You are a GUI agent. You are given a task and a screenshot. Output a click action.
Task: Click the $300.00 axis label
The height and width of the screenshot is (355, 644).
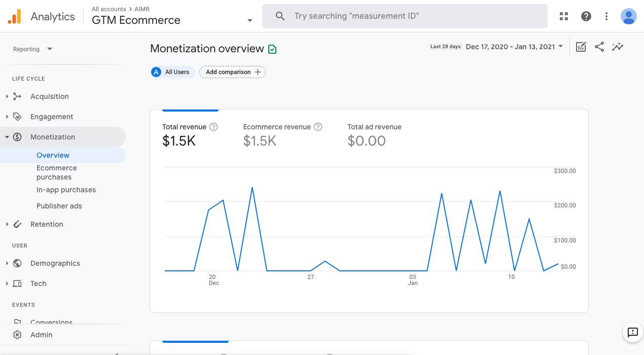(565, 171)
